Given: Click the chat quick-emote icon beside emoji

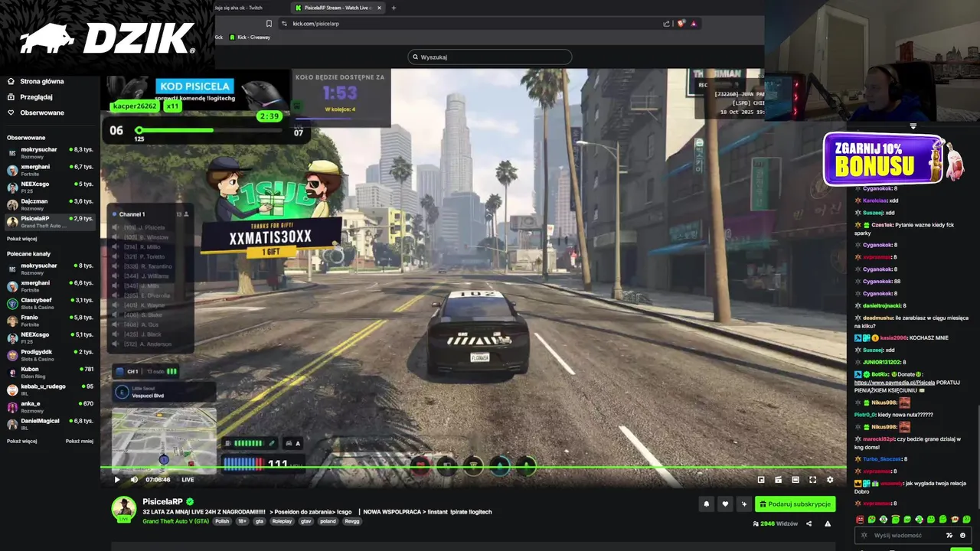Looking at the screenshot, I should [949, 536].
